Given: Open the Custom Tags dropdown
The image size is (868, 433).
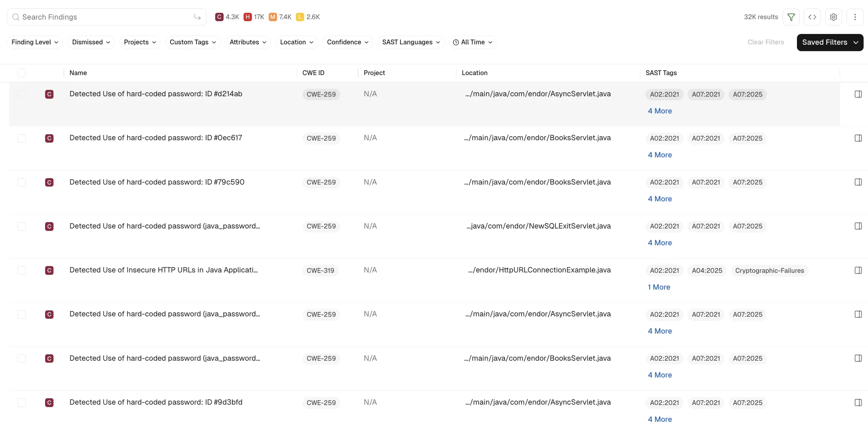Looking at the screenshot, I should (193, 42).
